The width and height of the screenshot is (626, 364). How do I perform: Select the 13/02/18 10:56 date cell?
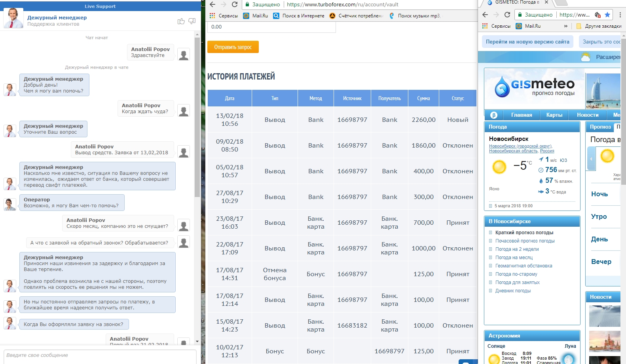230,120
